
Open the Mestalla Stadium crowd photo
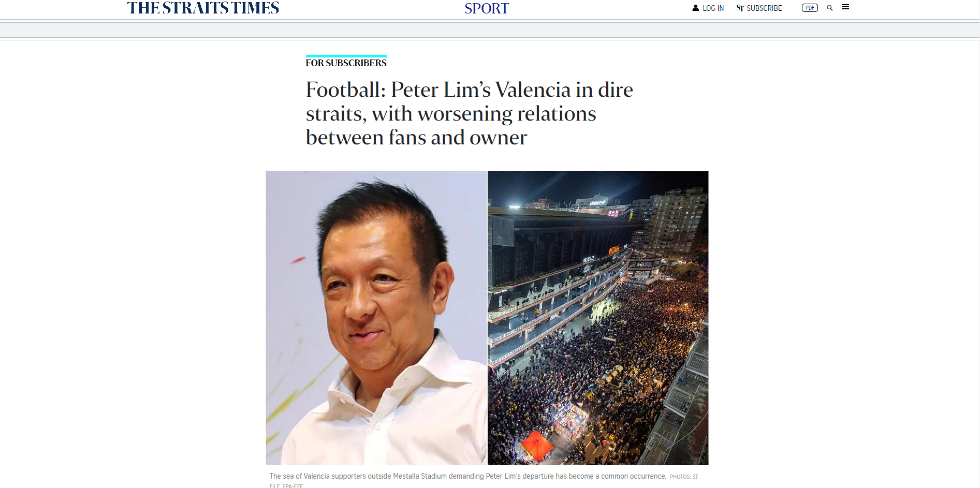[598, 318]
